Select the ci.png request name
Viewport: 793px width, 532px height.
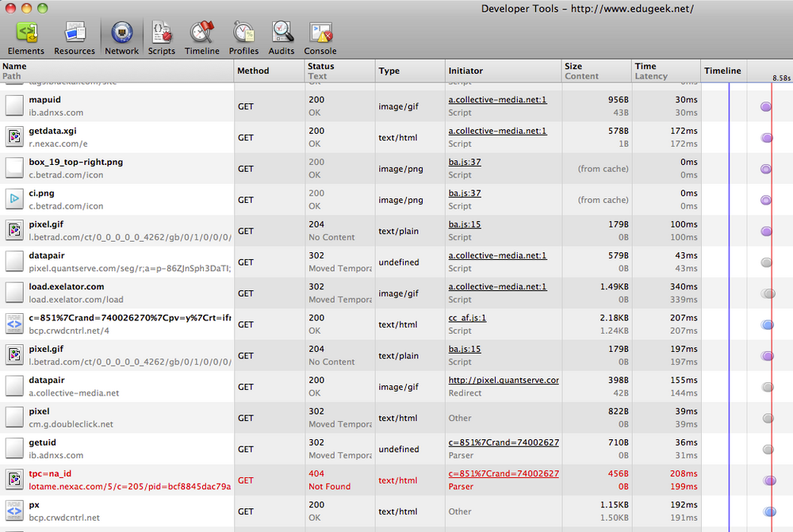coord(41,193)
